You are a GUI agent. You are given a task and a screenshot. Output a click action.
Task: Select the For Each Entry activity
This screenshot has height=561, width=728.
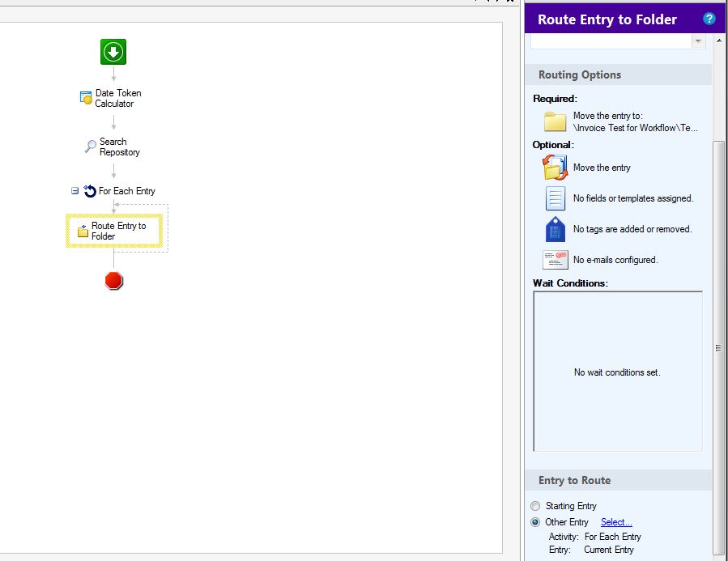click(120, 191)
